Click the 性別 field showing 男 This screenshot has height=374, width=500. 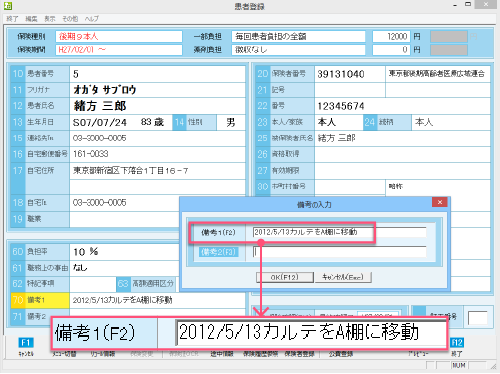(231, 122)
